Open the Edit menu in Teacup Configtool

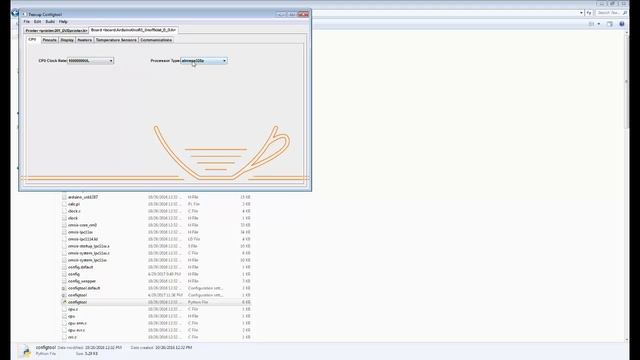(x=38, y=22)
